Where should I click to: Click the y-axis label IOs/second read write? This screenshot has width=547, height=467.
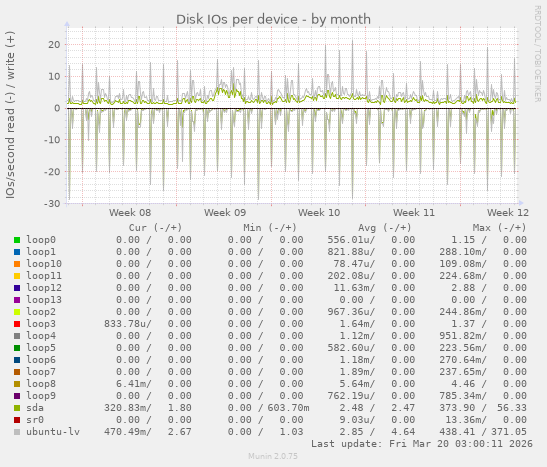(10, 115)
